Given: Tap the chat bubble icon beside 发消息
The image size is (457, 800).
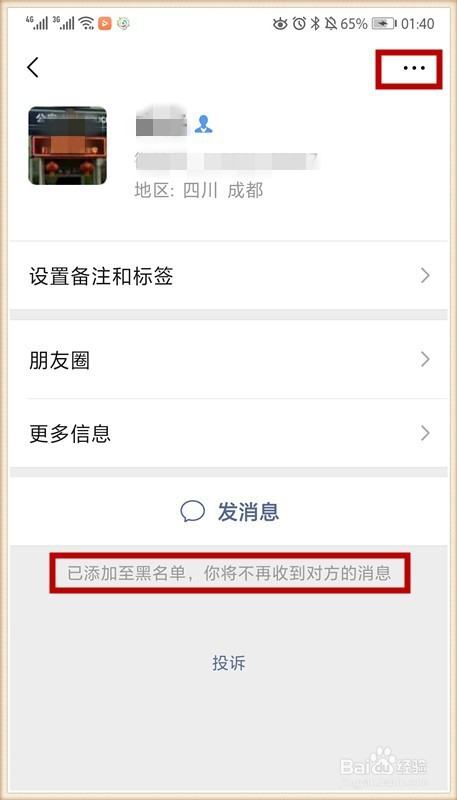Looking at the screenshot, I should click(193, 511).
